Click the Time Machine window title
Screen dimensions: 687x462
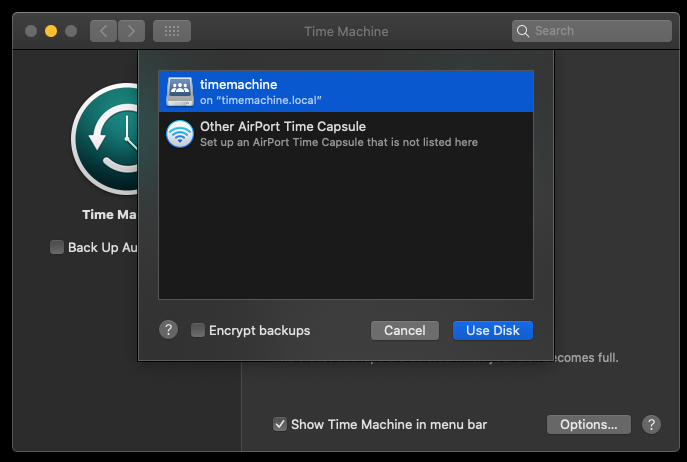346,32
